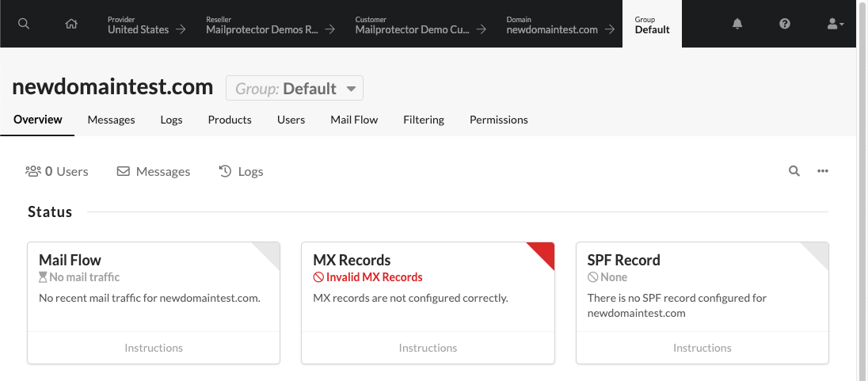Click the red corner flag on MX Records card

pos(544,252)
